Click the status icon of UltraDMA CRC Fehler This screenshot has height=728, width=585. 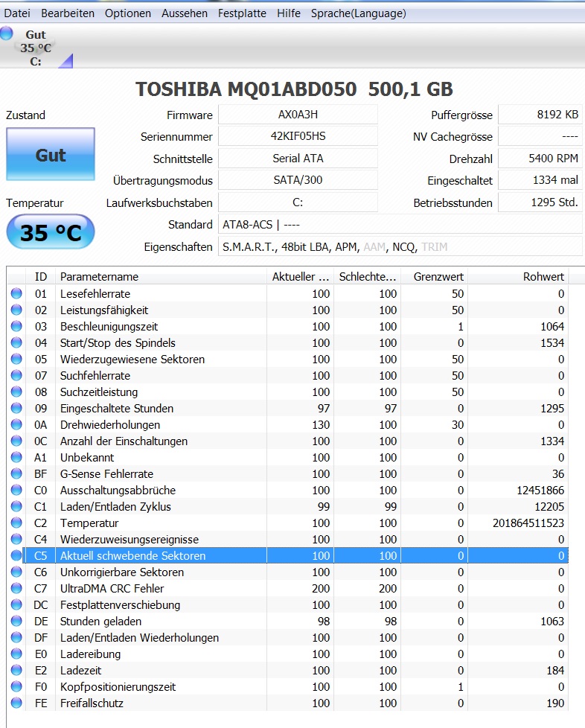click(16, 588)
